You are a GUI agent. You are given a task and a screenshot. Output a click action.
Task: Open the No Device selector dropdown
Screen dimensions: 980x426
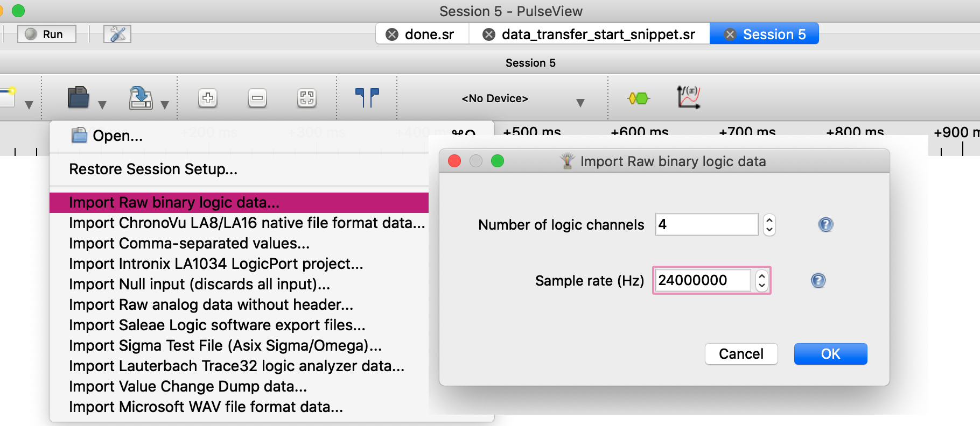click(x=521, y=99)
